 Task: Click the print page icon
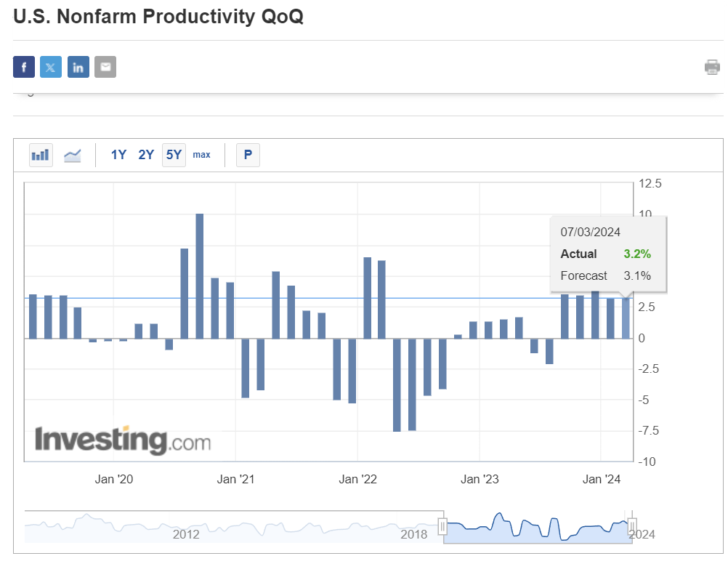click(712, 68)
